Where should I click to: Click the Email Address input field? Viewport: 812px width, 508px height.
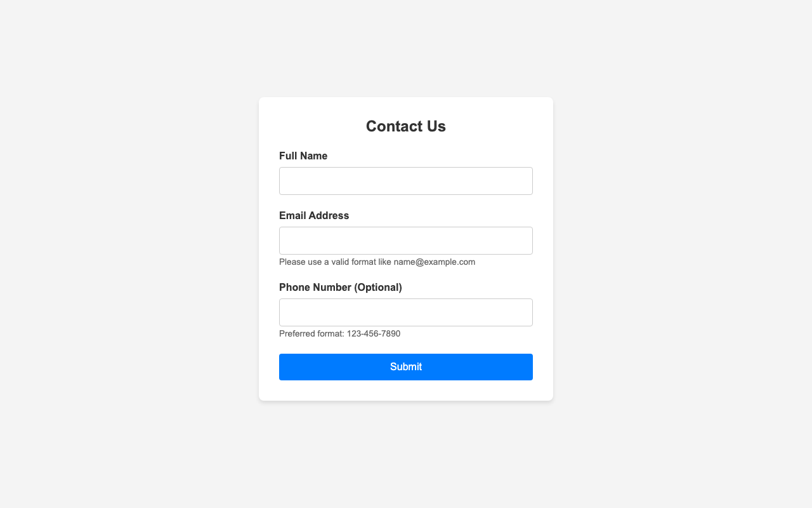coord(405,240)
